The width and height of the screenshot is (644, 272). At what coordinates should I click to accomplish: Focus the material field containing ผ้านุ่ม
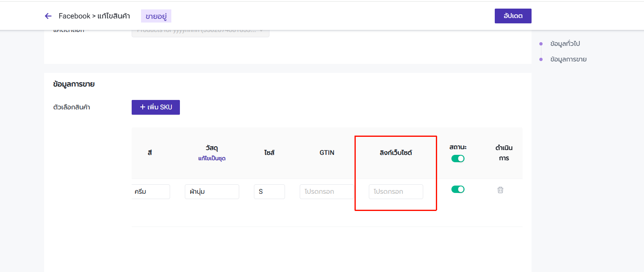point(212,192)
